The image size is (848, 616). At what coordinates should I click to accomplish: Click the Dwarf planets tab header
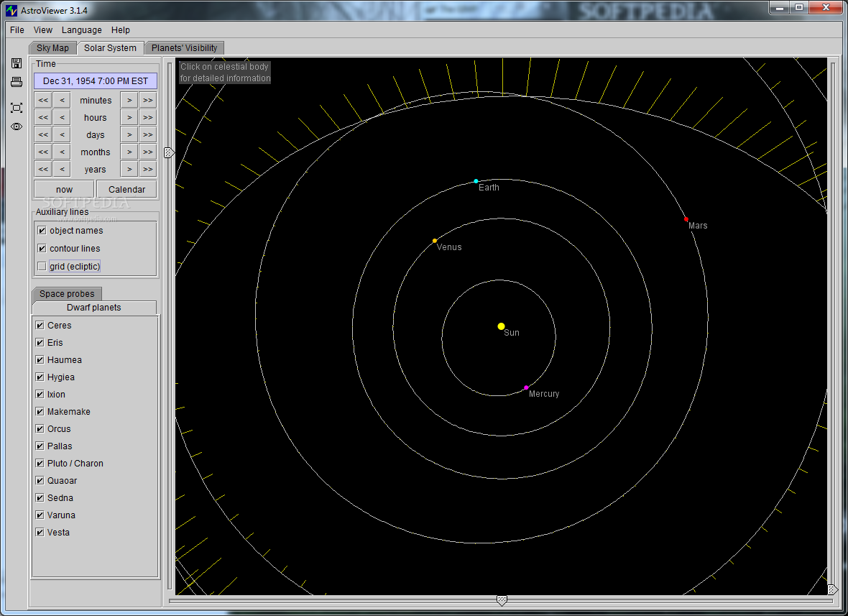point(94,307)
